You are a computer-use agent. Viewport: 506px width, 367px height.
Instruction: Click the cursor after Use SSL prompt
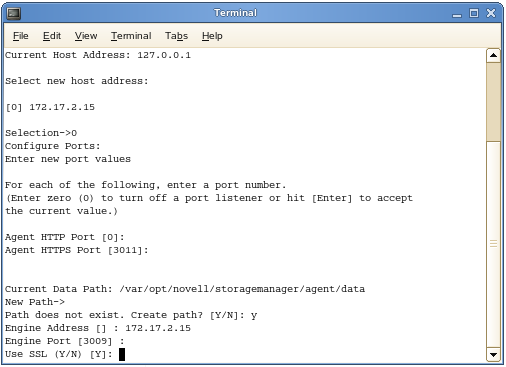click(x=122, y=354)
